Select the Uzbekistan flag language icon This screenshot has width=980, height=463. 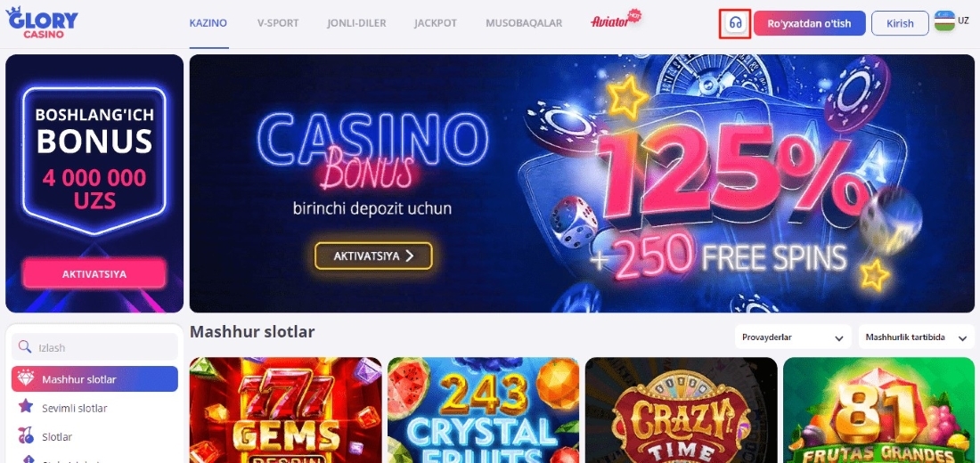[x=944, y=21]
